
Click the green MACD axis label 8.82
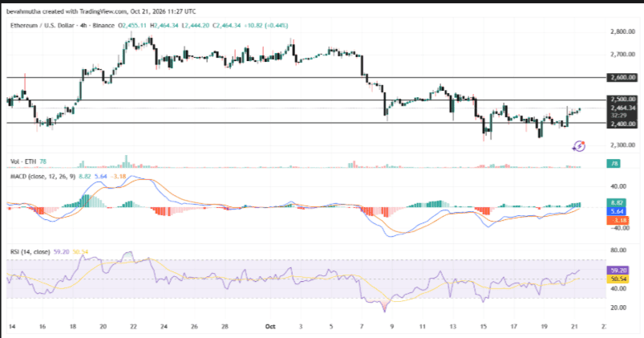(618, 202)
